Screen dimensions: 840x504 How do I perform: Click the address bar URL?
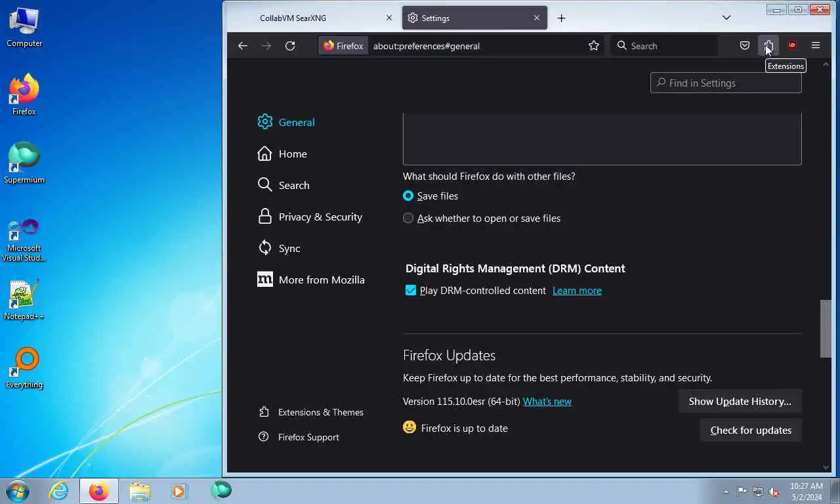coord(427,46)
